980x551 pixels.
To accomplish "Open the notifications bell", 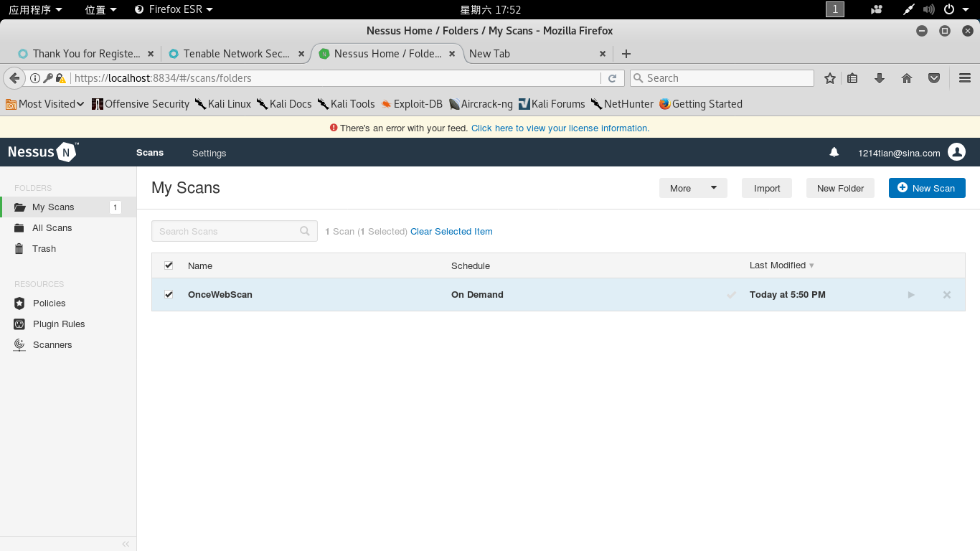I will (x=834, y=152).
